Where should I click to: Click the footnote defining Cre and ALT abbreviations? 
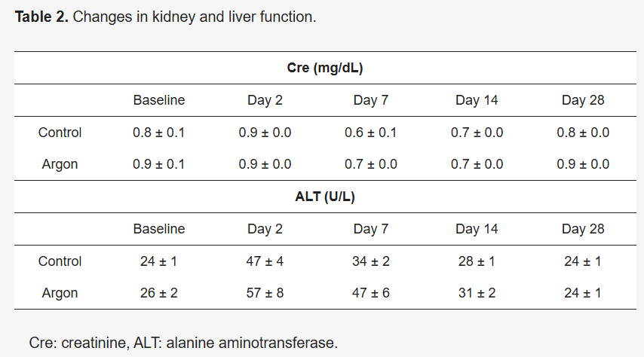[183, 343]
